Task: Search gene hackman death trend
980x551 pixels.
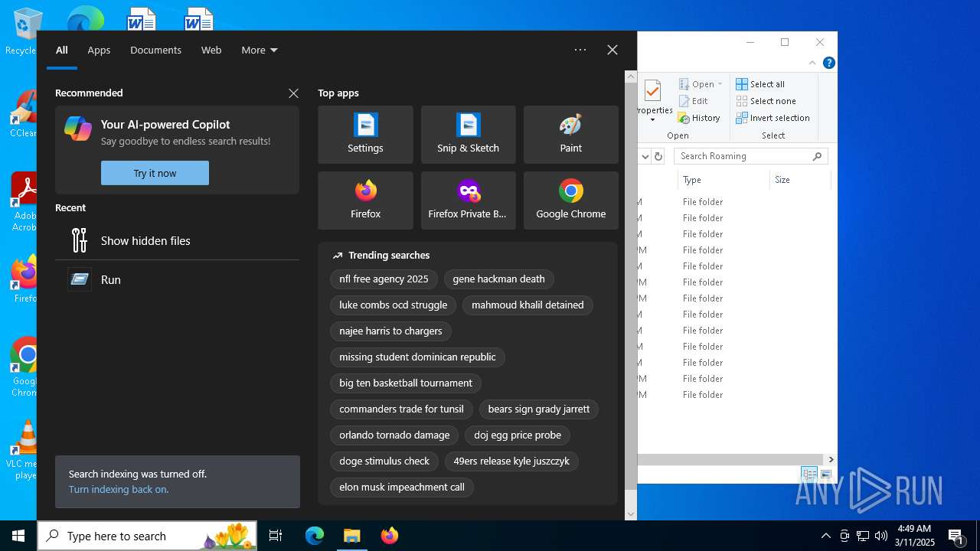Action: (498, 279)
